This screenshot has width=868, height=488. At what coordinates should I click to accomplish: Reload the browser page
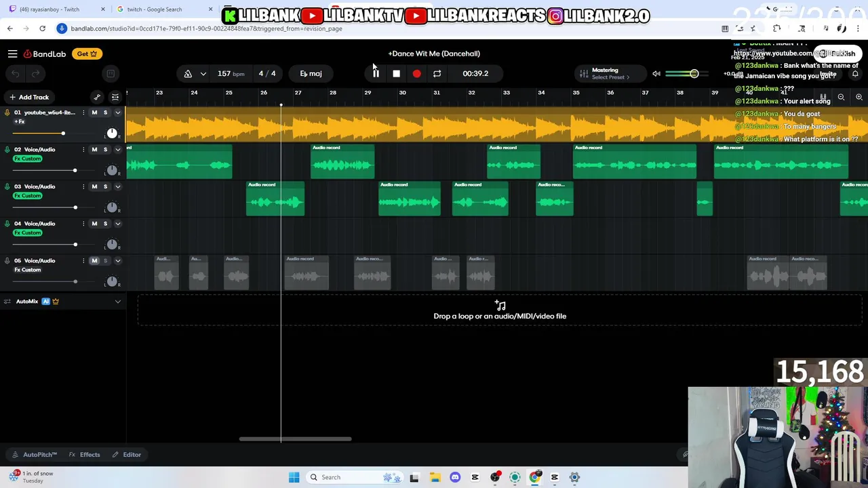pyautogui.click(x=42, y=28)
